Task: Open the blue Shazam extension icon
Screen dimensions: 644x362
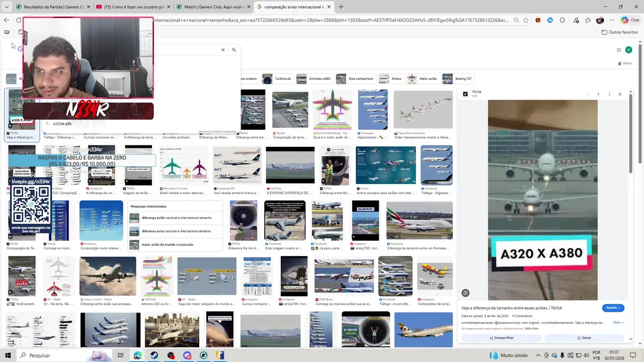Action: (550, 20)
